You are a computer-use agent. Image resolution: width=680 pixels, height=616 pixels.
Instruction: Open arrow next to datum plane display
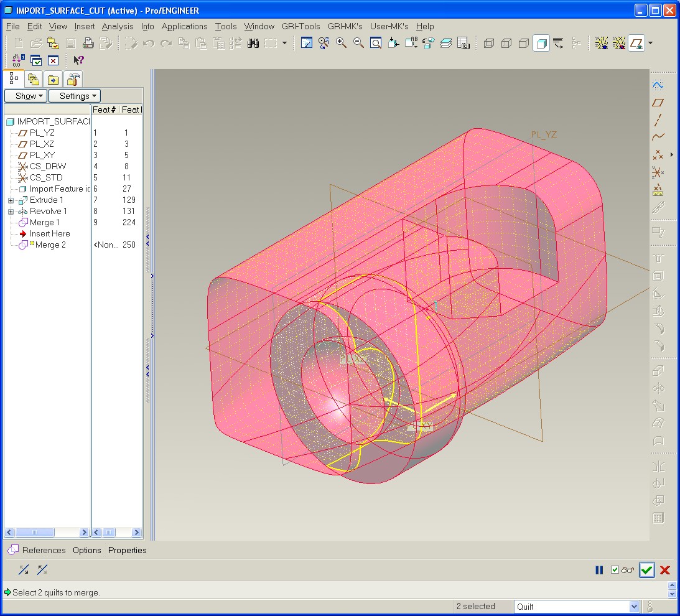pos(650,43)
